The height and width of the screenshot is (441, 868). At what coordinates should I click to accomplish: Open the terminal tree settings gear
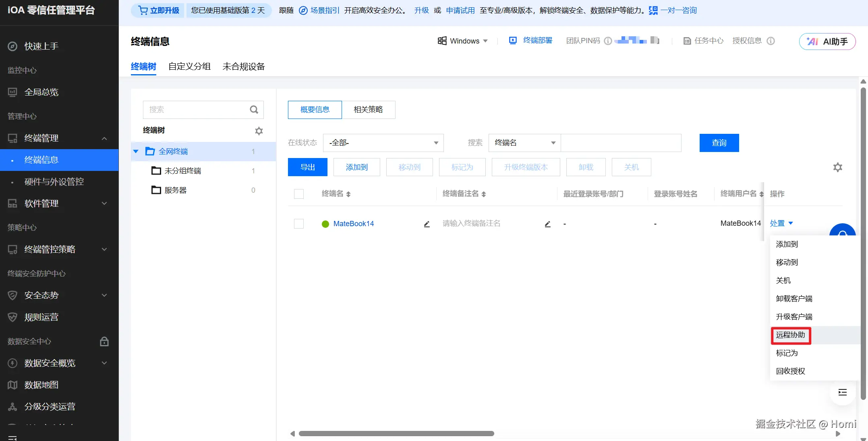point(259,131)
